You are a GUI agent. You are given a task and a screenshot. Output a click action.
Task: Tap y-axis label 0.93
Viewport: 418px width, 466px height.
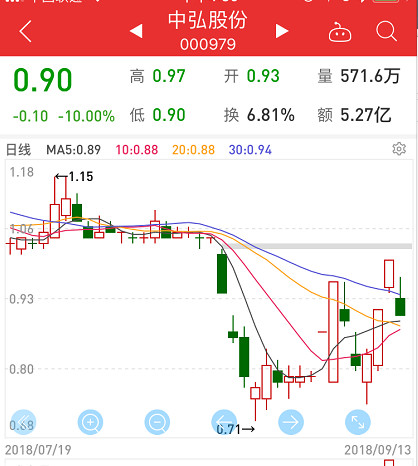[x=22, y=299]
